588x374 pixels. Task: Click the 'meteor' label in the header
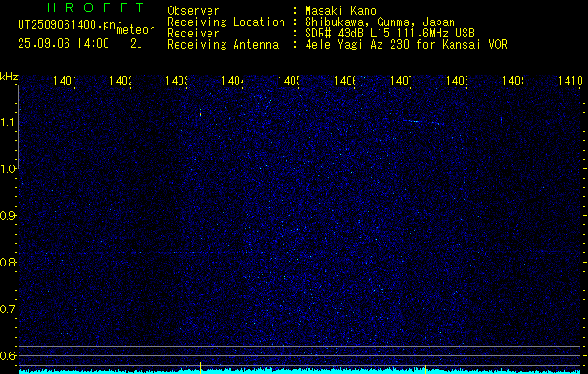136,30
